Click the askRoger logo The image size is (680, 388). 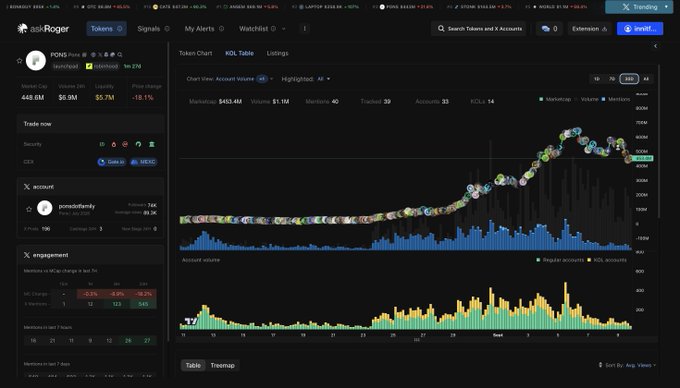(x=43, y=29)
